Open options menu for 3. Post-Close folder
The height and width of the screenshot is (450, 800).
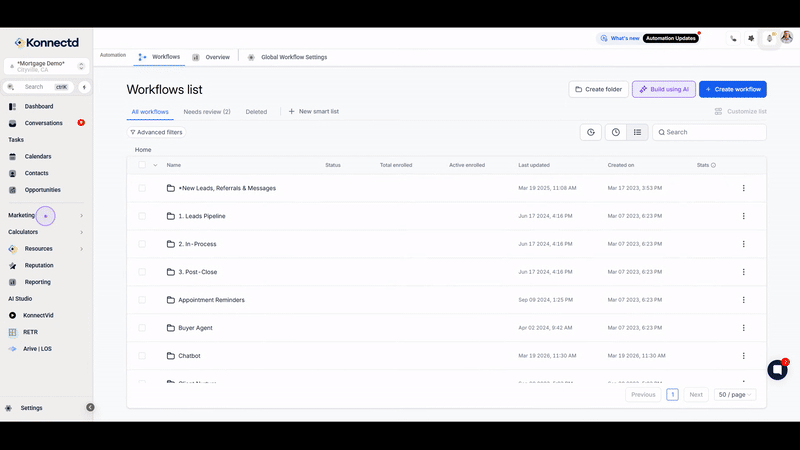[743, 272]
